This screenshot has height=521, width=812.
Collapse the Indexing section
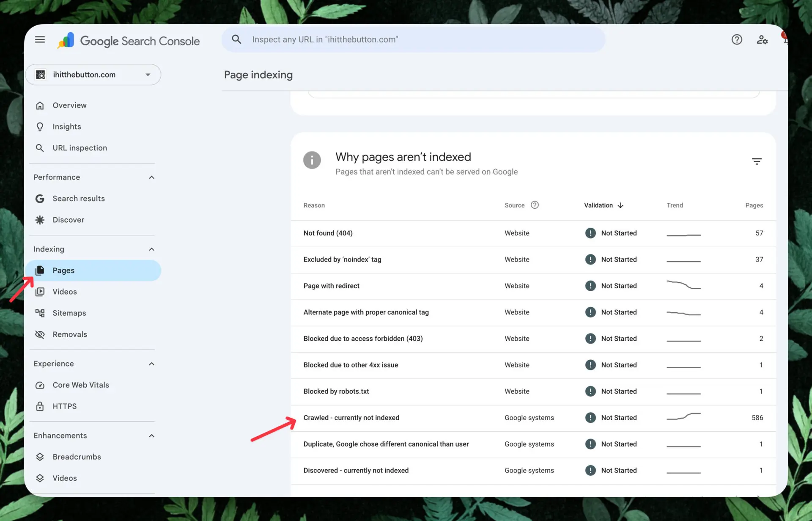tap(151, 249)
